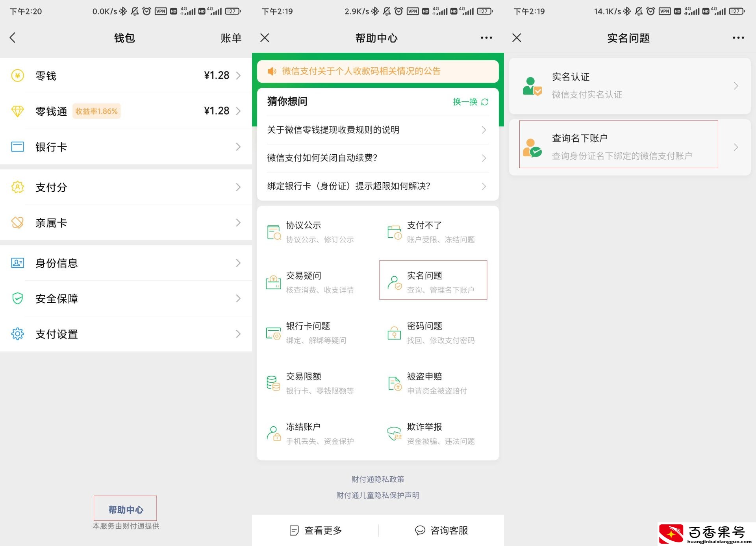Open the three-dot menu in 实名问题
Viewport: 756px width, 546px height.
738,38
